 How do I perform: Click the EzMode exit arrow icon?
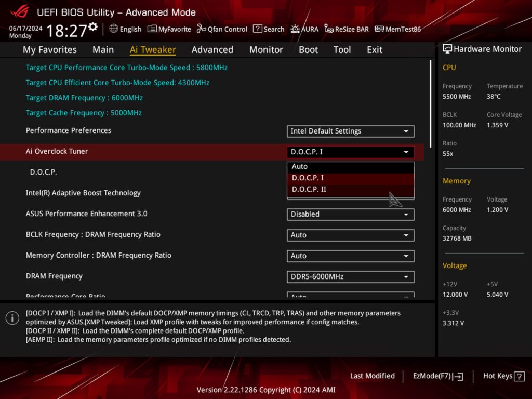(459, 376)
